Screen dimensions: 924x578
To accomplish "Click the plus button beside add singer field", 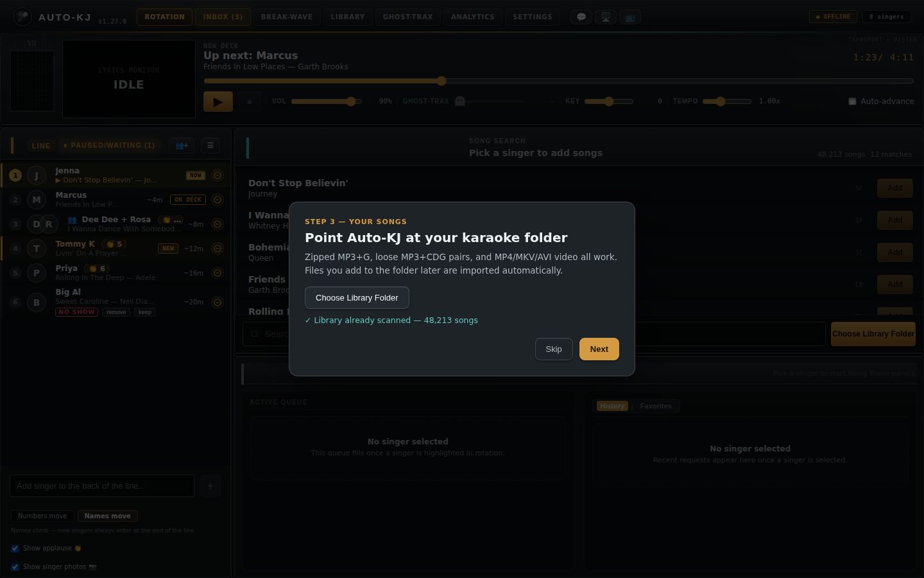I will (x=210, y=486).
